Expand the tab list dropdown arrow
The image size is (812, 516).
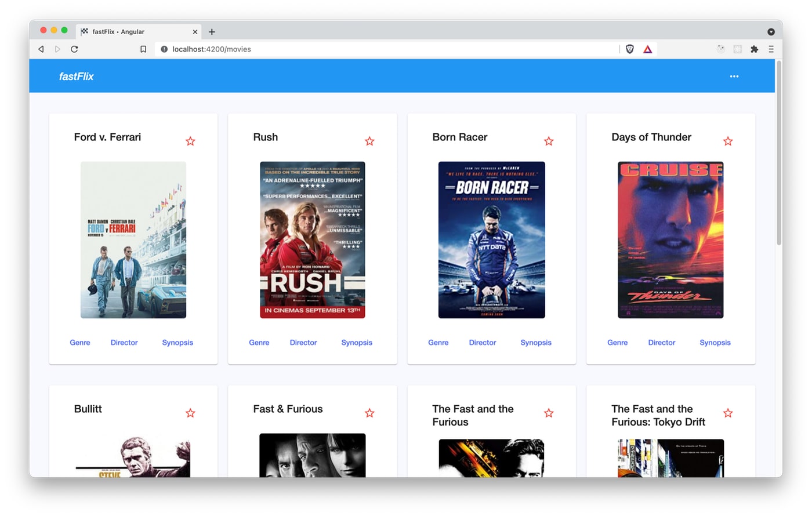tap(771, 32)
